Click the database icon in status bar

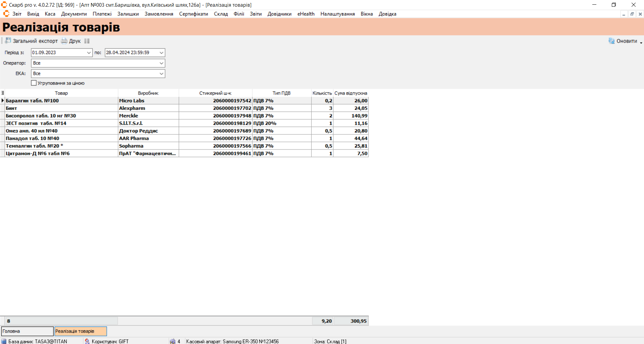pos(4,341)
